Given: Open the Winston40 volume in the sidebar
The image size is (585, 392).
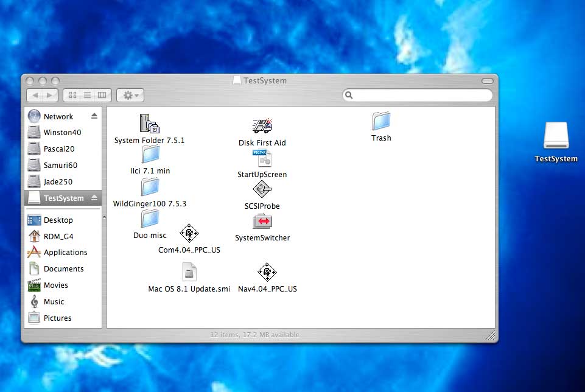Looking at the screenshot, I should pyautogui.click(x=62, y=133).
